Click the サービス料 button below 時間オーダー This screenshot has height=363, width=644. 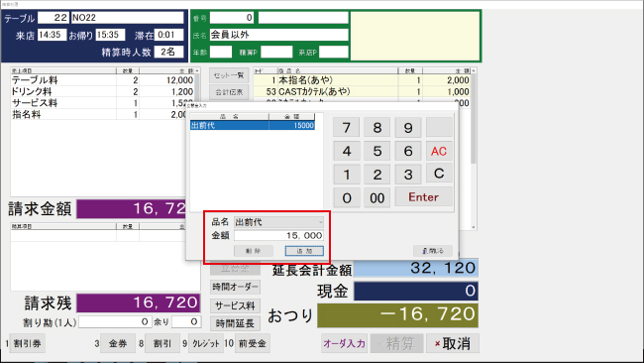[236, 305]
